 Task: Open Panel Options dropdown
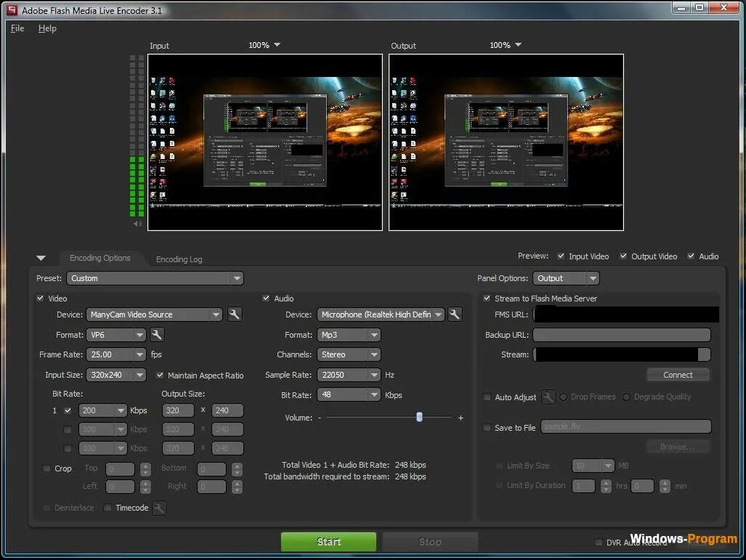566,278
